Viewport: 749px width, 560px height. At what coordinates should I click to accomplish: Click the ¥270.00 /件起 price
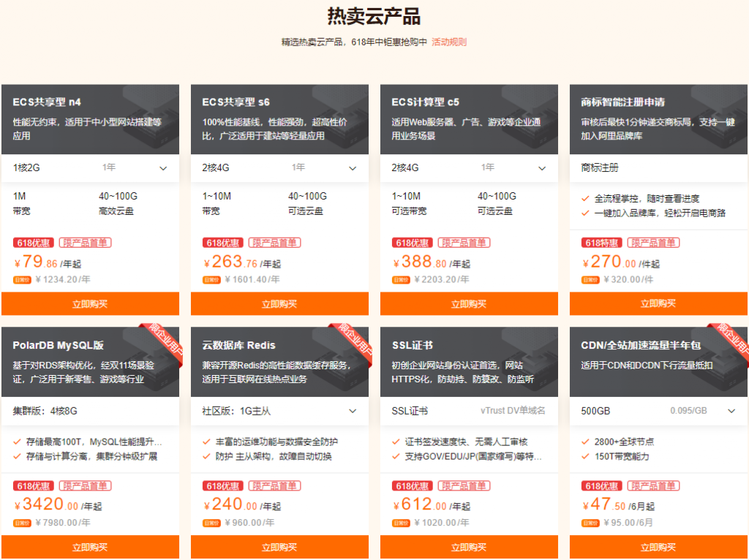(x=621, y=262)
